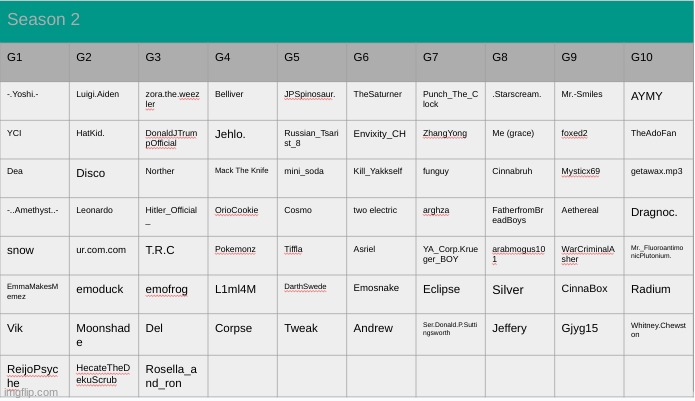
Task: Click the Disco cell
Action: pos(104,178)
